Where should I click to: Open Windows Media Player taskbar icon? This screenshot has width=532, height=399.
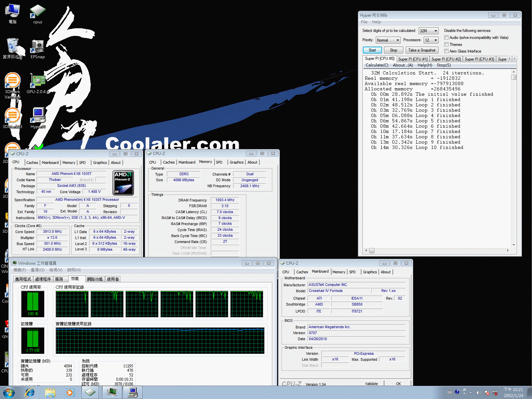tap(70, 393)
